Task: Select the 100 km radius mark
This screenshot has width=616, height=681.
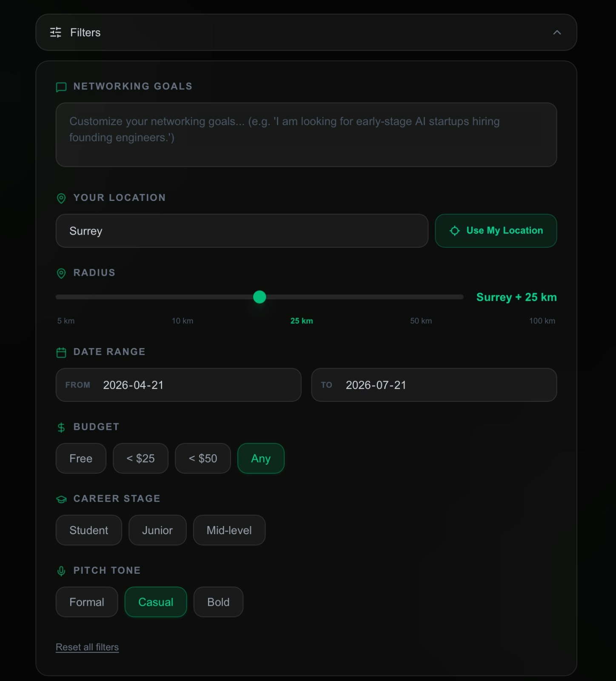Action: coord(542,321)
